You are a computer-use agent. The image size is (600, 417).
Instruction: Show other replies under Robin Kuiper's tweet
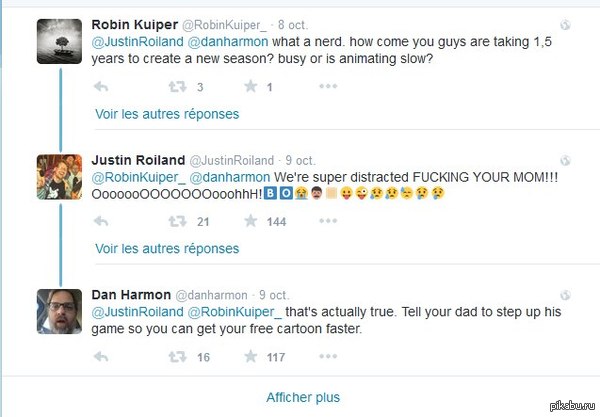(167, 114)
